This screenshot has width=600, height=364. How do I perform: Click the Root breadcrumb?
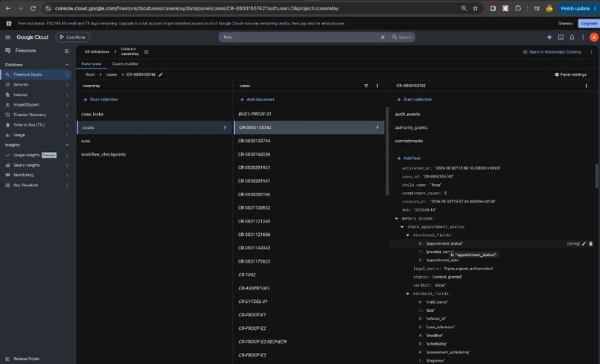(90, 74)
